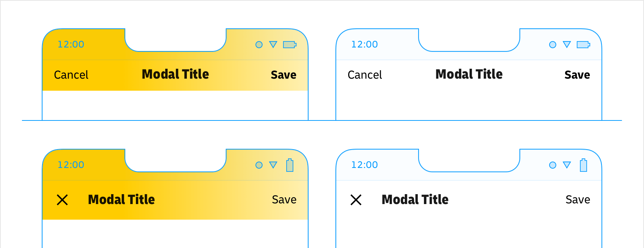Tap Save in the yellow header with the X icon
This screenshot has height=248, width=644.
(284, 200)
